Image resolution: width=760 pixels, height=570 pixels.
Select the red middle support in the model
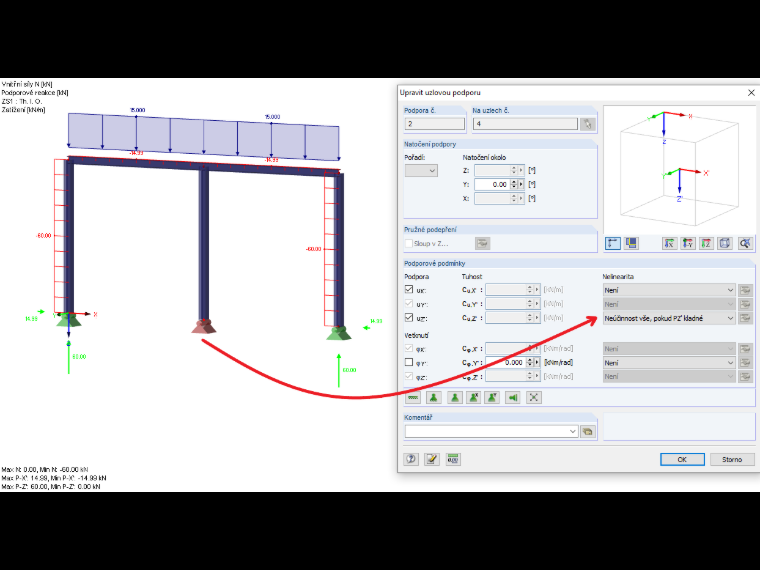(204, 326)
